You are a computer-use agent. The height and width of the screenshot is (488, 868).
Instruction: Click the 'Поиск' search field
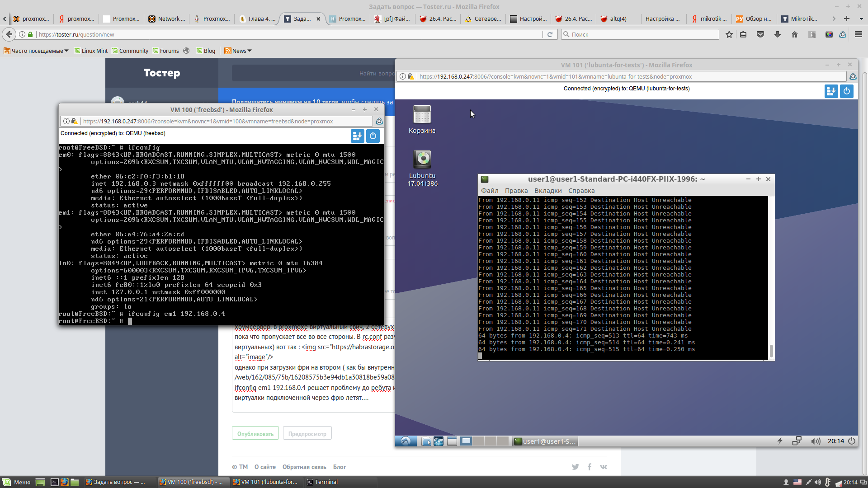640,34
